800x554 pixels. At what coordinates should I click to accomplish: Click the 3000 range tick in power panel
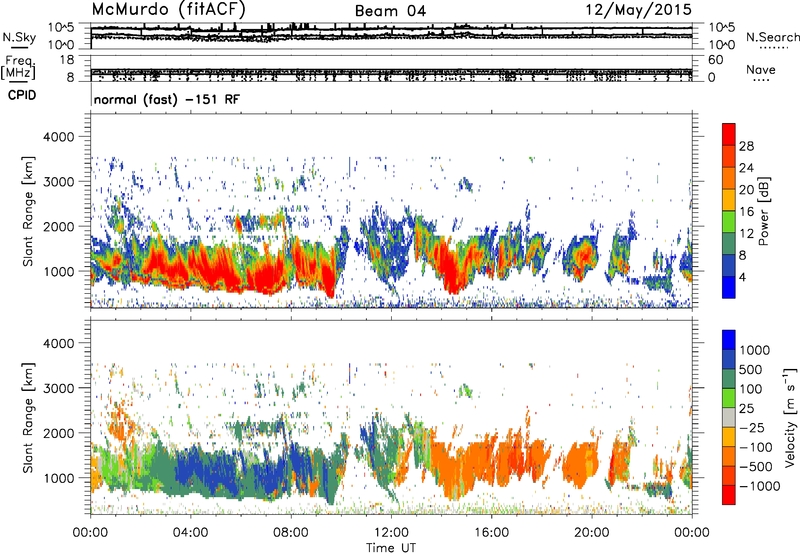tap(58, 182)
